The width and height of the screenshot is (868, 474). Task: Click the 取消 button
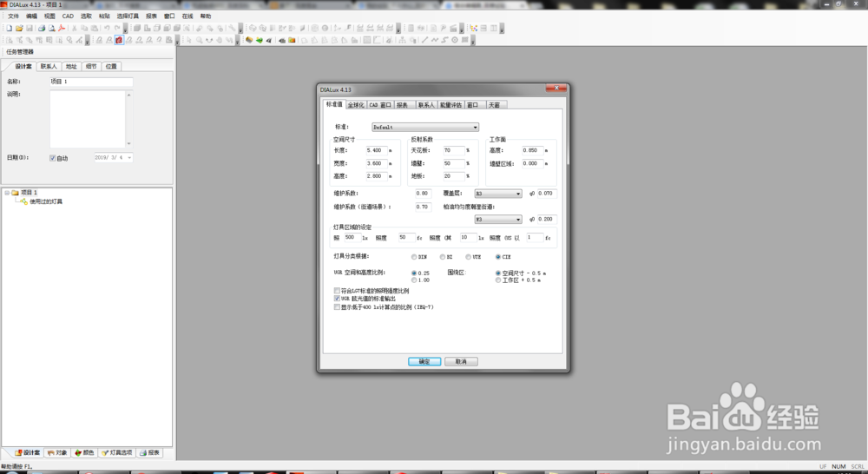click(461, 362)
